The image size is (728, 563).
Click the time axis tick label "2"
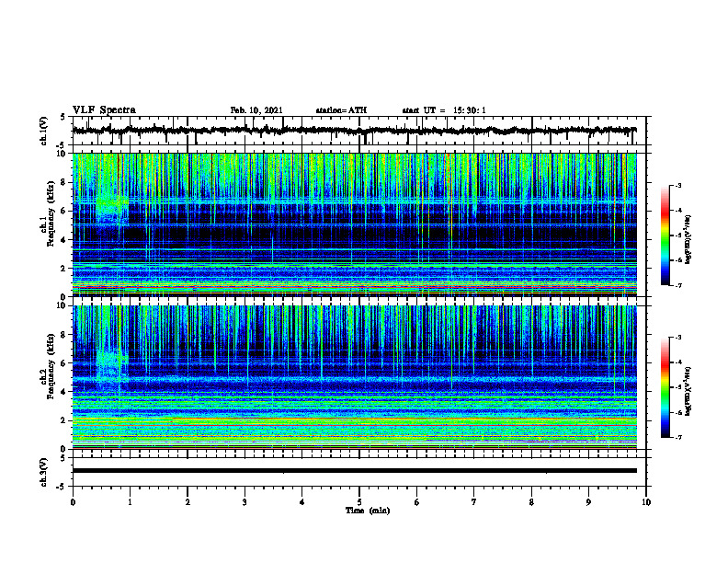[x=188, y=502]
